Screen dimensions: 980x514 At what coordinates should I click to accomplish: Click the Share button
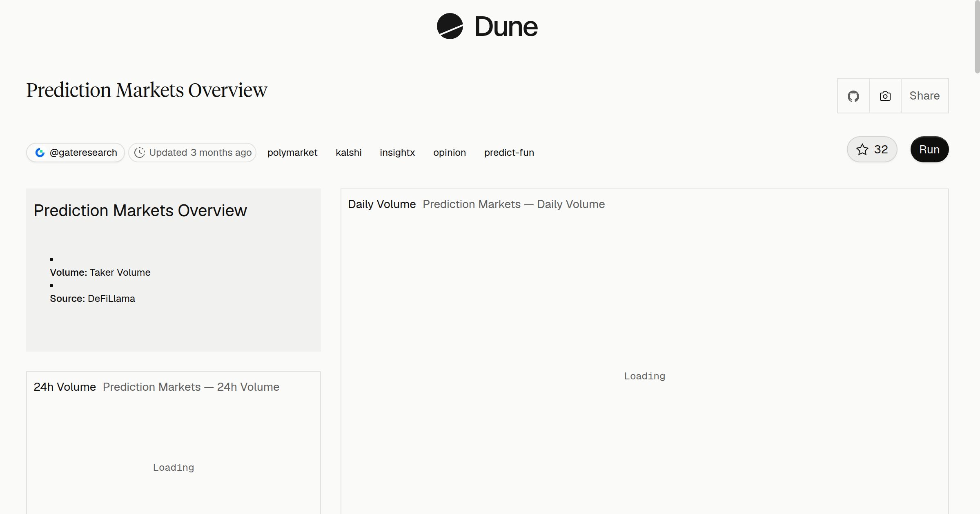click(924, 96)
